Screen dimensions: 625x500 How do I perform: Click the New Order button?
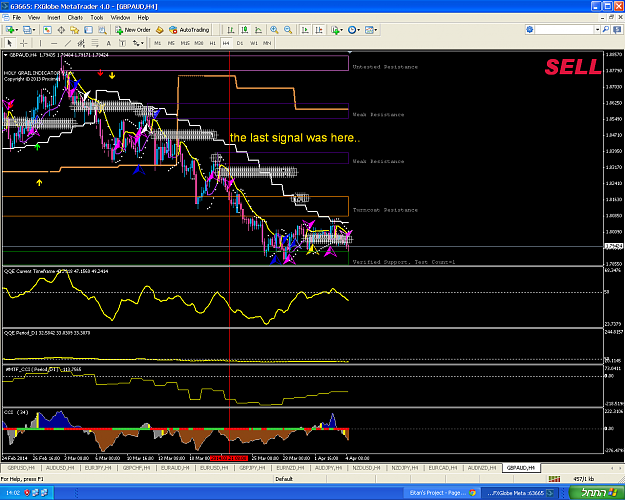coord(133,30)
